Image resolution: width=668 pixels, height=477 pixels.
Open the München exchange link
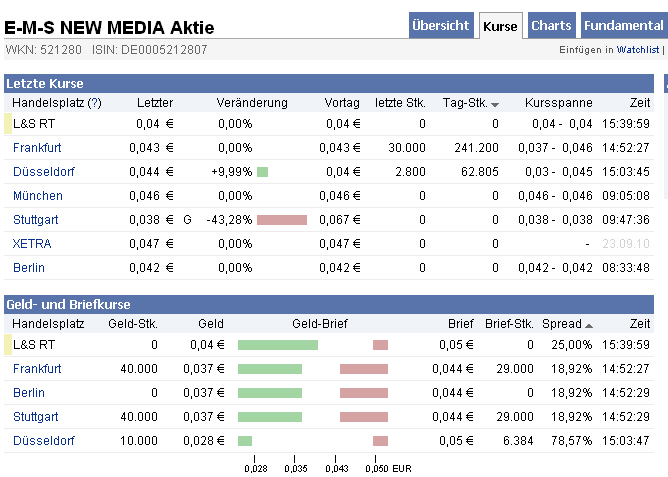point(37,196)
